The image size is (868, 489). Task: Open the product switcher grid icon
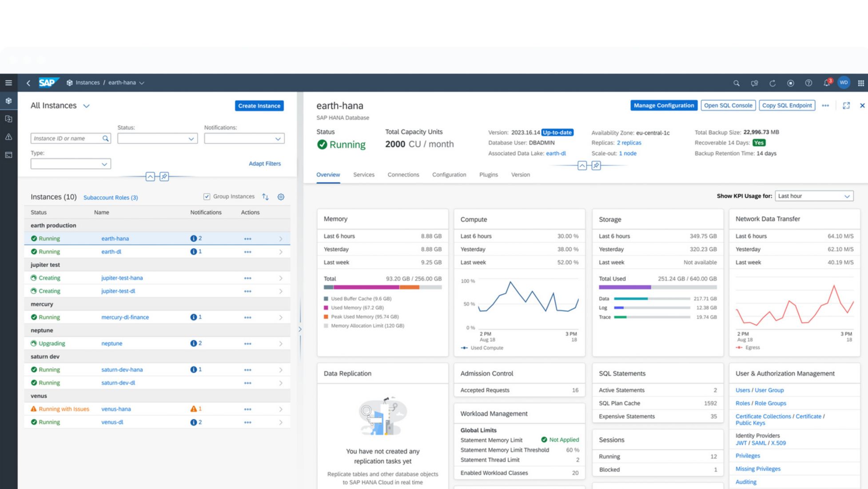tap(860, 83)
